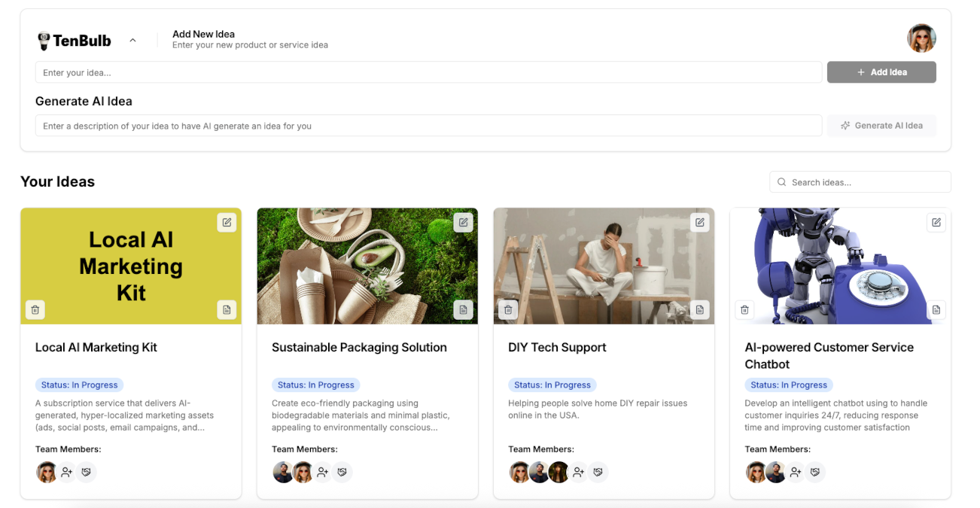Open the Sustainable Packaging Solution cover image
Viewport: 980px width, 508px height.
pos(367,266)
